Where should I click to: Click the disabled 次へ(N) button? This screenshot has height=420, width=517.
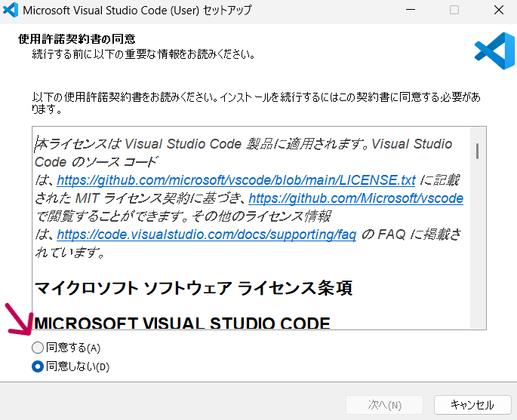pyautogui.click(x=384, y=405)
